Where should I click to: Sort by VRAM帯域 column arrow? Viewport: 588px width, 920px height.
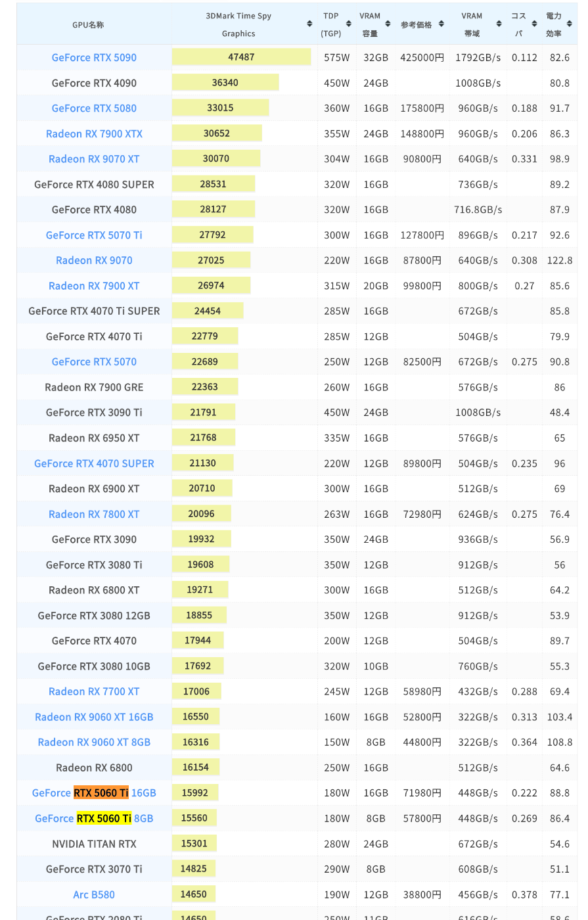(499, 24)
